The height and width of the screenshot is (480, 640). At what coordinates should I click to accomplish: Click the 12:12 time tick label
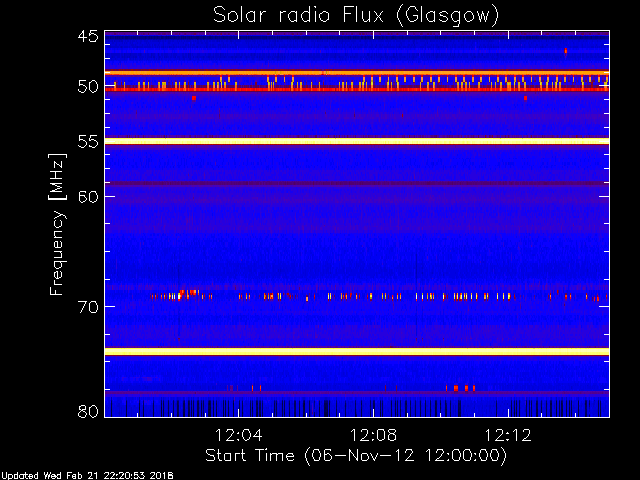pyautogui.click(x=508, y=435)
